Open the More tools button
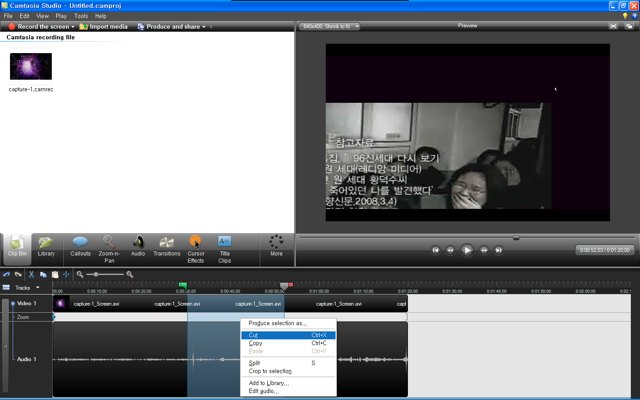Viewport: 640px width, 400px height. point(276,247)
